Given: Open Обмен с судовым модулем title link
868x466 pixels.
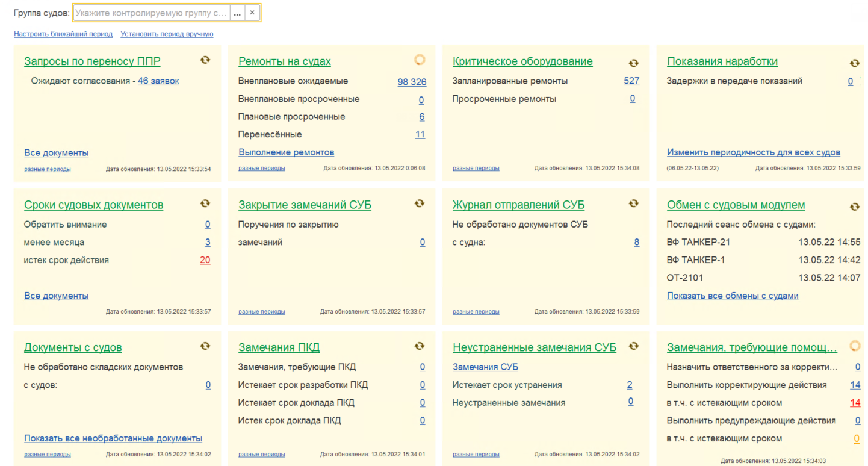Looking at the screenshot, I should (x=736, y=205).
